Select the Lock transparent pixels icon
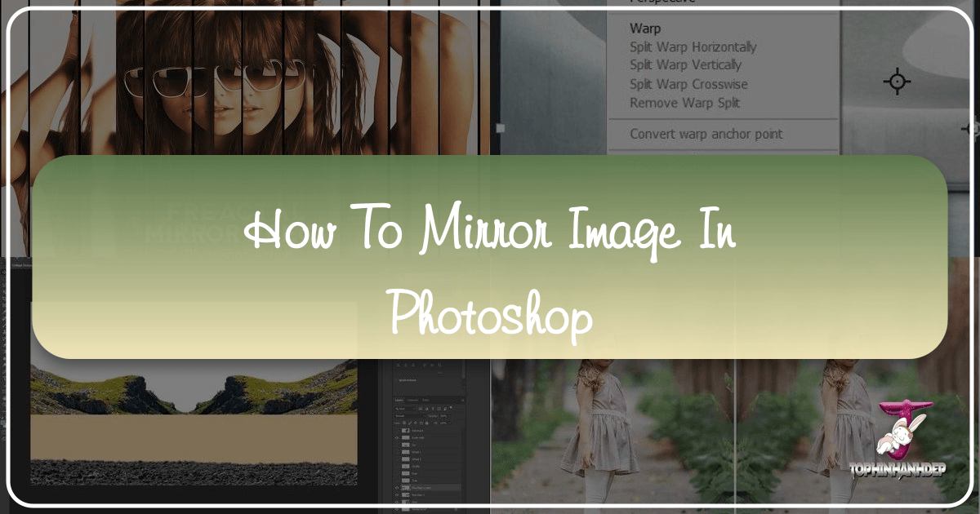This screenshot has height=514, width=980. pyautogui.click(x=405, y=423)
